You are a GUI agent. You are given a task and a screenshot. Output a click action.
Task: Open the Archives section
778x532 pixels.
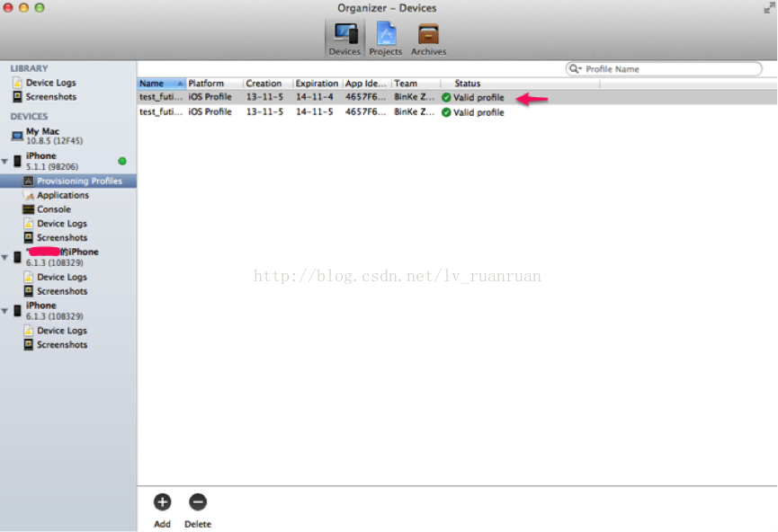coord(428,39)
